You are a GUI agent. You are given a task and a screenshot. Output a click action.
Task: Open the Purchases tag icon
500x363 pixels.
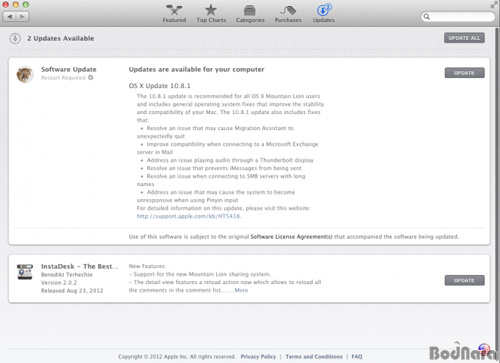click(288, 11)
